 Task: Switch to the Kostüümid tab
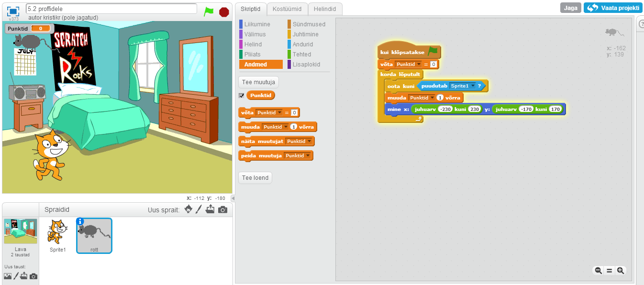pos(287,9)
